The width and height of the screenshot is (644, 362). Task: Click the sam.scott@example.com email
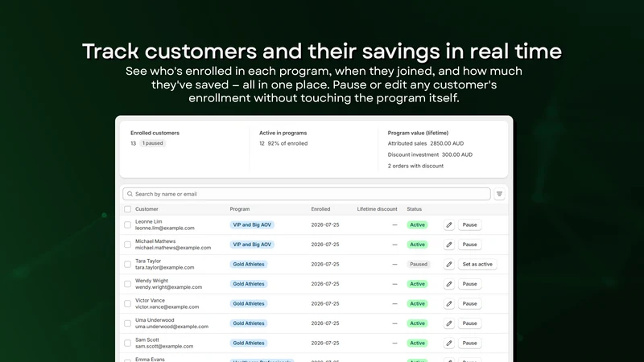(x=164, y=347)
